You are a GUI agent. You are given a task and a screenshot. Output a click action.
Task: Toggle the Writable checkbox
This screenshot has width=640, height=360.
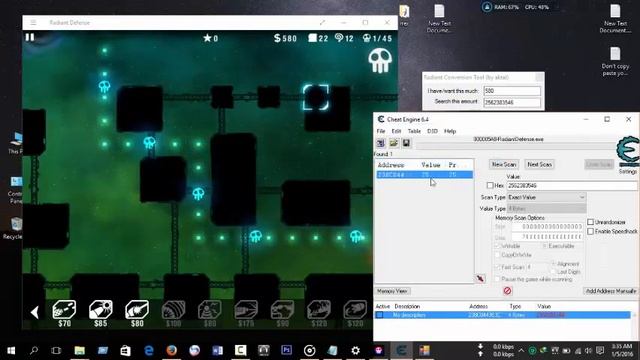tap(497, 246)
